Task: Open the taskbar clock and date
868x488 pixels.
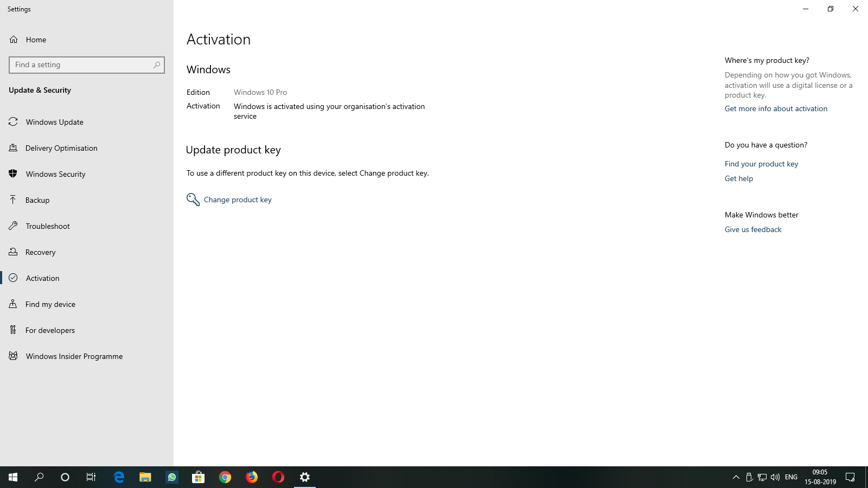Action: pyautogui.click(x=820, y=477)
